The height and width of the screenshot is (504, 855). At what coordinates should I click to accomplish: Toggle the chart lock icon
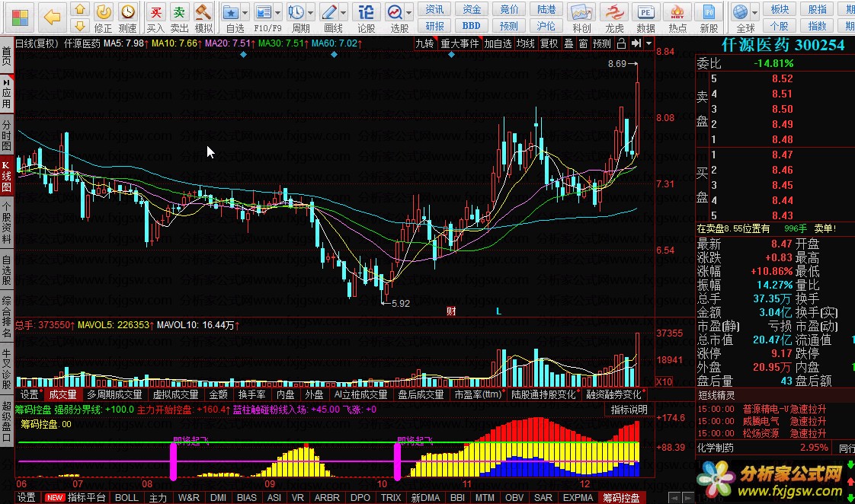[x=621, y=43]
